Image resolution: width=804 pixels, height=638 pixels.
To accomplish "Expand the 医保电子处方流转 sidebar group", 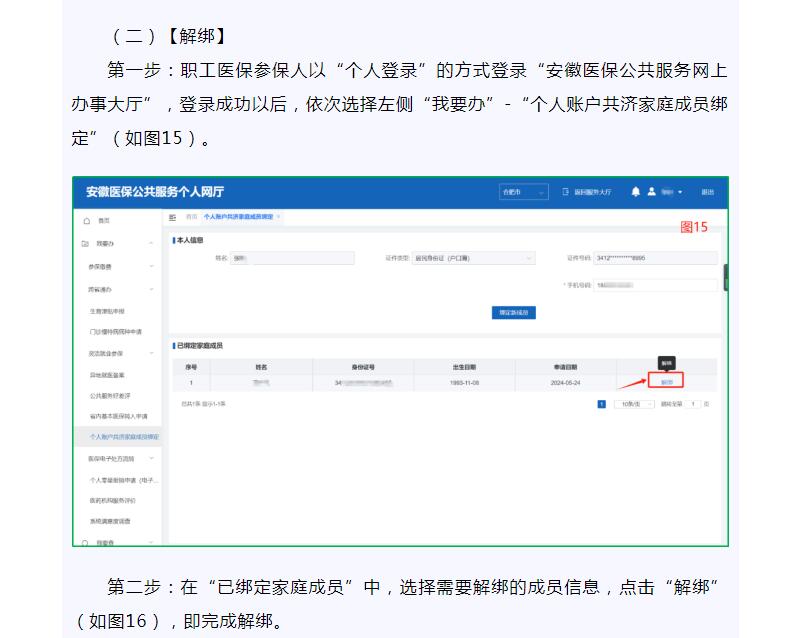I will [x=151, y=458].
